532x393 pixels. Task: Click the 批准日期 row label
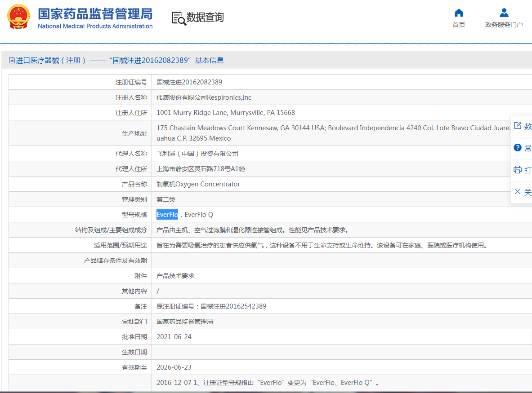tap(134, 337)
